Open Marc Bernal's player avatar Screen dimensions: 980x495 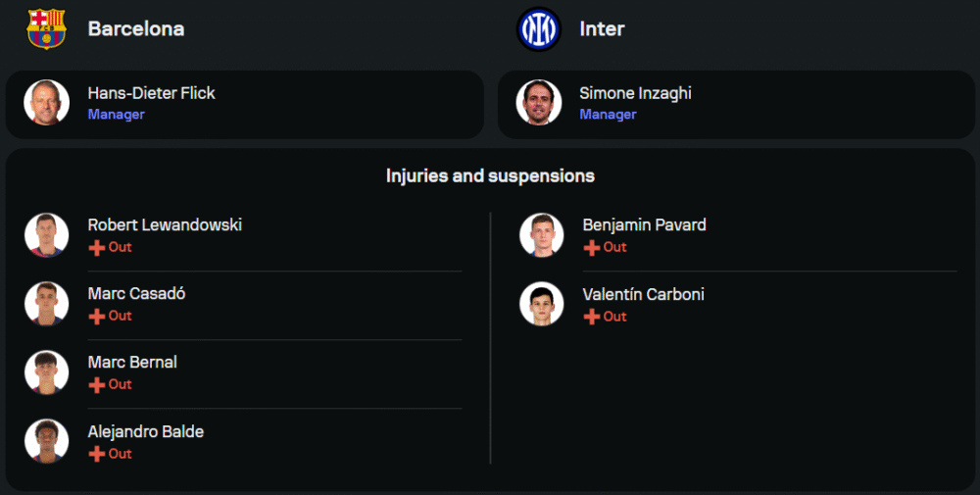[x=46, y=372]
